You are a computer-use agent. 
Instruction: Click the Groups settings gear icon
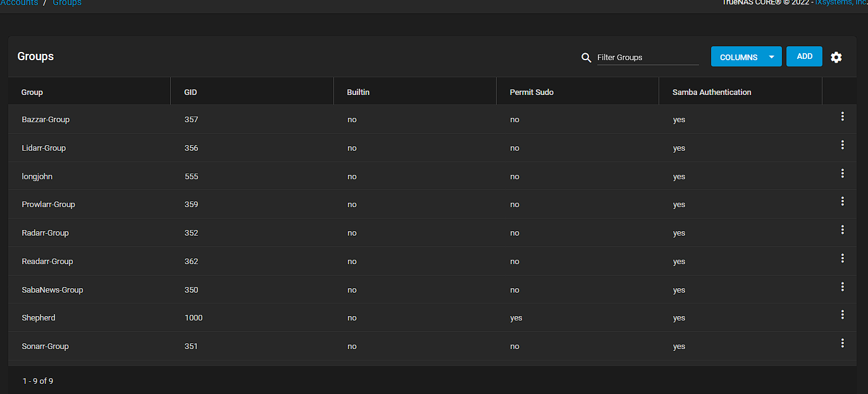click(836, 58)
